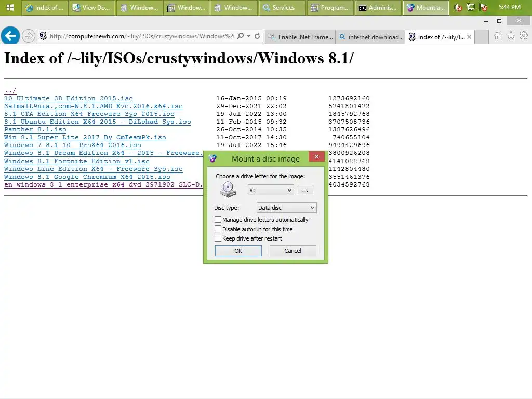This screenshot has height=399, width=532.
Task: Open the IE home icon
Action: (x=498, y=36)
